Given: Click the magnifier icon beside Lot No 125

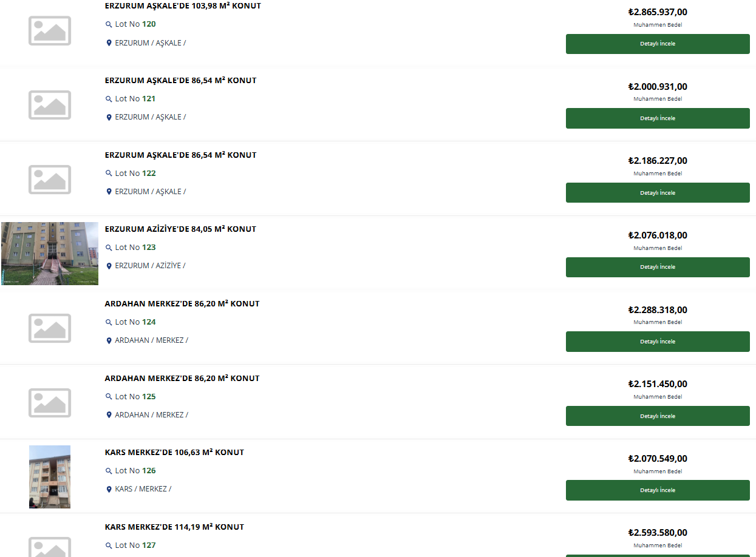Looking at the screenshot, I should click(x=109, y=397).
